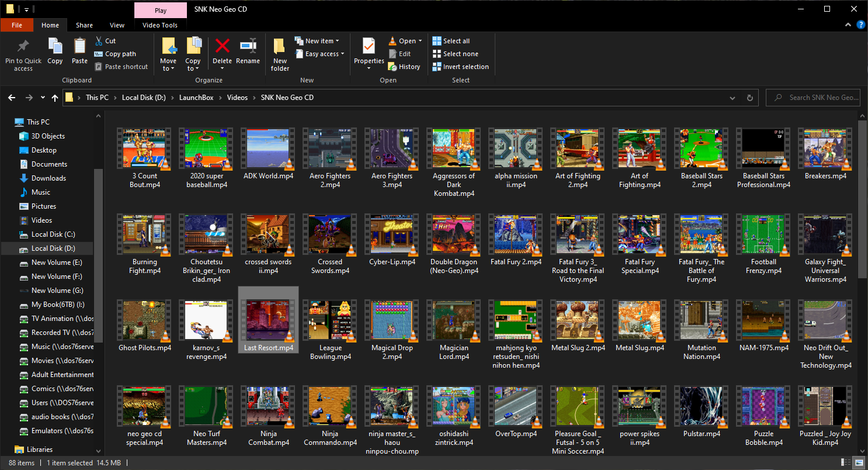Open Explorer Help question mark
868x470 pixels.
click(x=860, y=25)
